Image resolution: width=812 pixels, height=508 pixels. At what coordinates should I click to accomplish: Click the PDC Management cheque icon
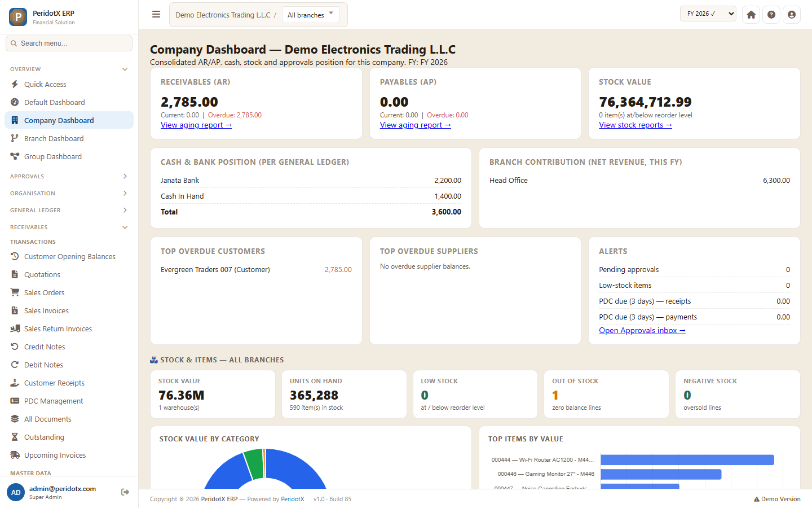coord(15,401)
